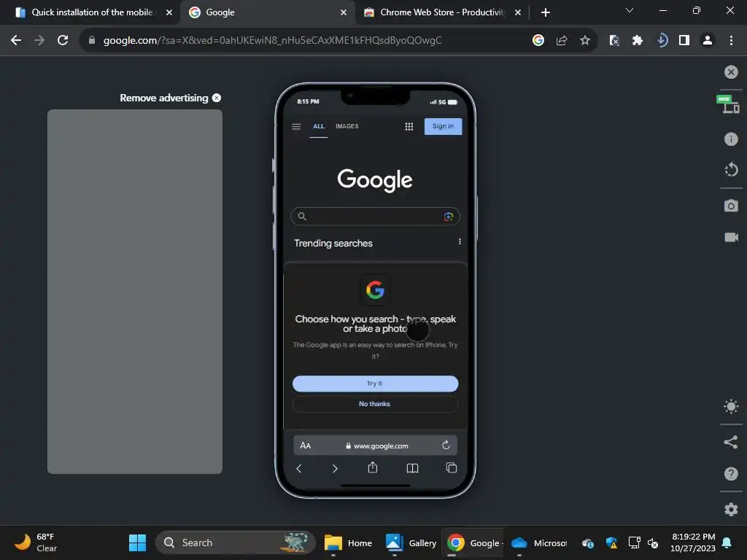This screenshot has height=560, width=747.
Task: Close the mobile simulator with the X icon
Action: [731, 72]
